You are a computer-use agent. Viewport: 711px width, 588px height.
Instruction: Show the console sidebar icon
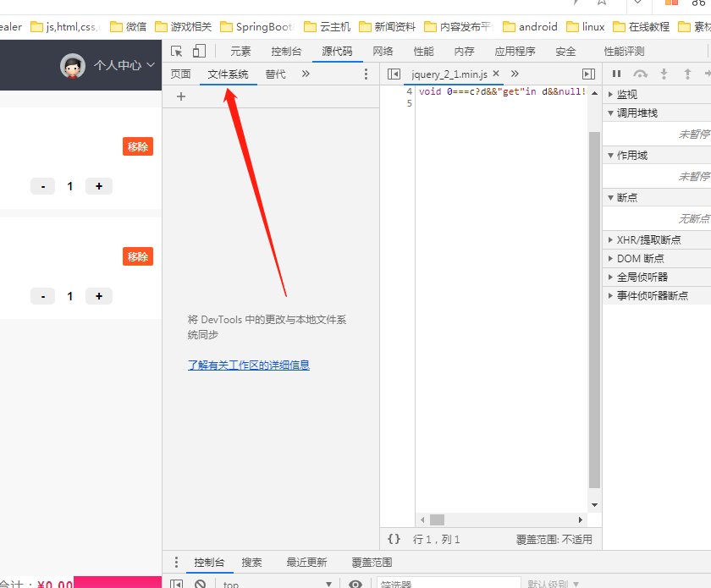pyautogui.click(x=176, y=585)
